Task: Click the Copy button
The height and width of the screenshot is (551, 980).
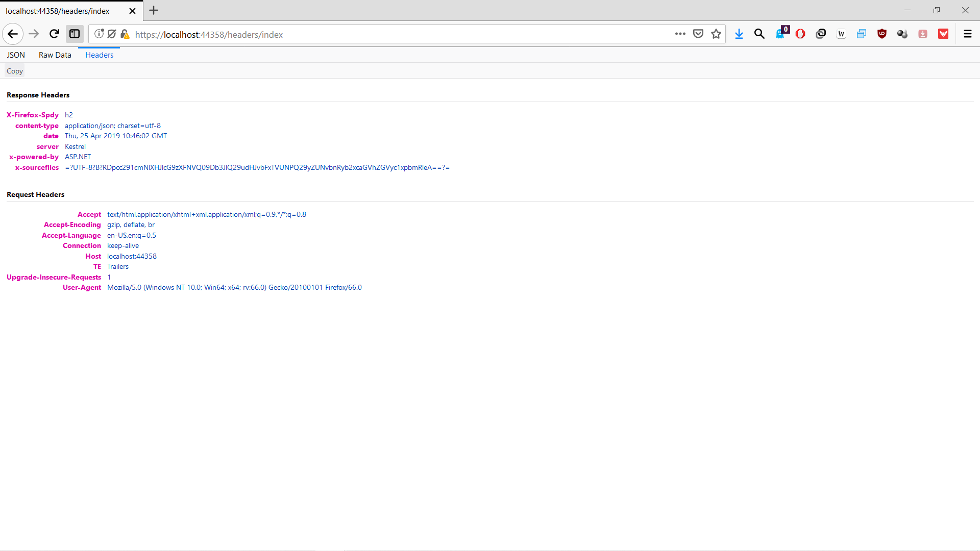Action: [x=15, y=71]
